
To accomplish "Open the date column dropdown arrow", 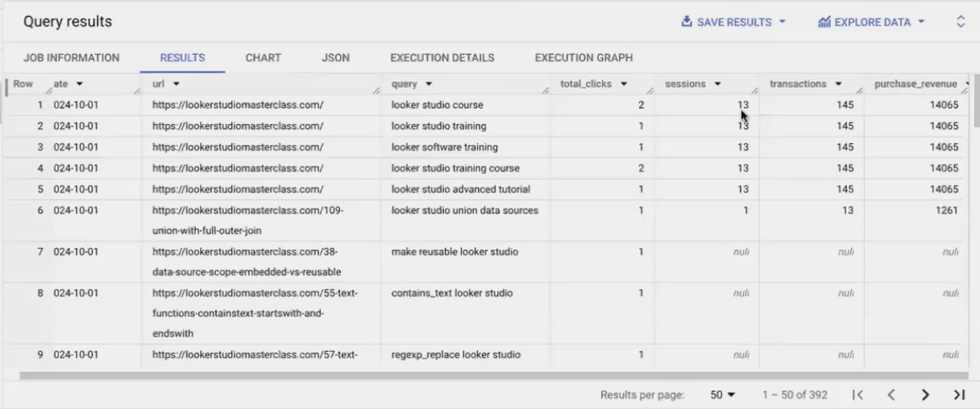I will point(80,84).
